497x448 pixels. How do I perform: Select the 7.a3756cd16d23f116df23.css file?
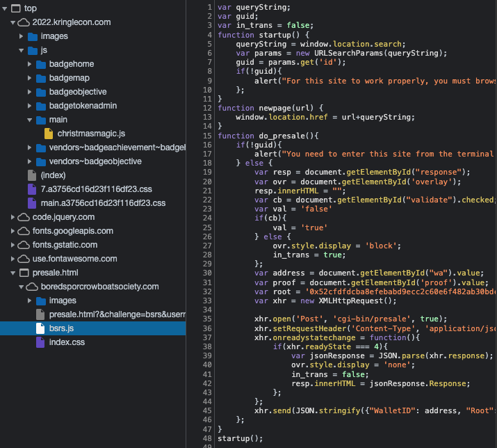[x=85, y=189]
